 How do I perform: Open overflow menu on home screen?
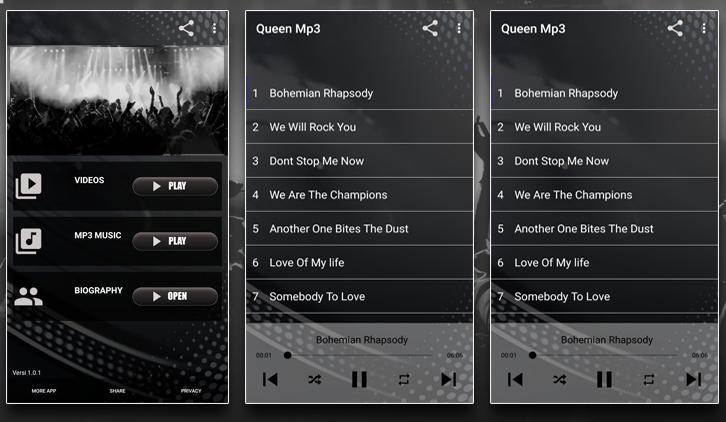pyautogui.click(x=214, y=28)
